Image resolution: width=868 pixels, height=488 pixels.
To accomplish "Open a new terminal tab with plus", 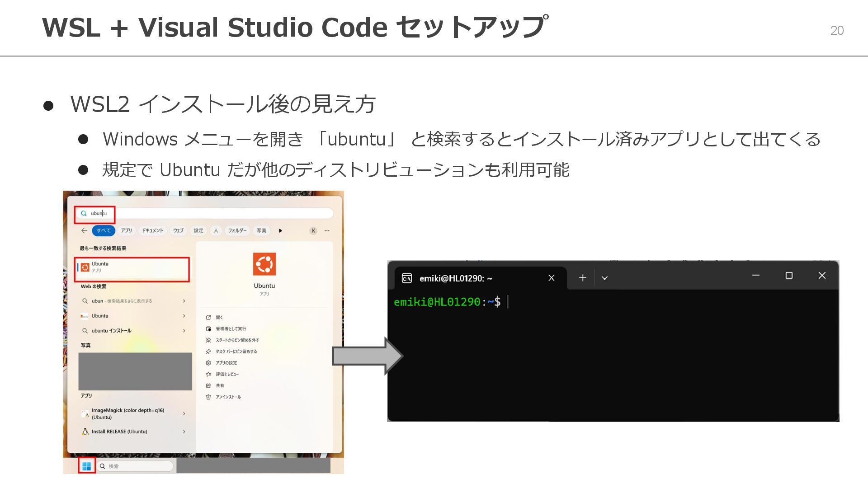I will tap(583, 278).
